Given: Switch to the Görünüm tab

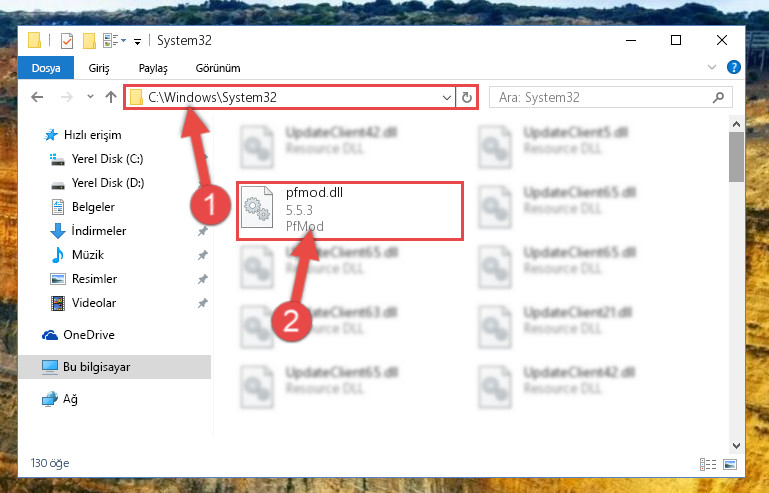Looking at the screenshot, I should [x=218, y=68].
